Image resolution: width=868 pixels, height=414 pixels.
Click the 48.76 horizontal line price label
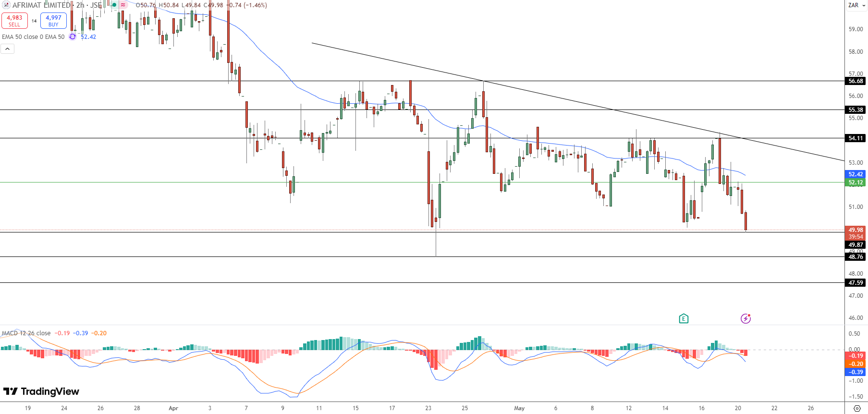tap(856, 257)
